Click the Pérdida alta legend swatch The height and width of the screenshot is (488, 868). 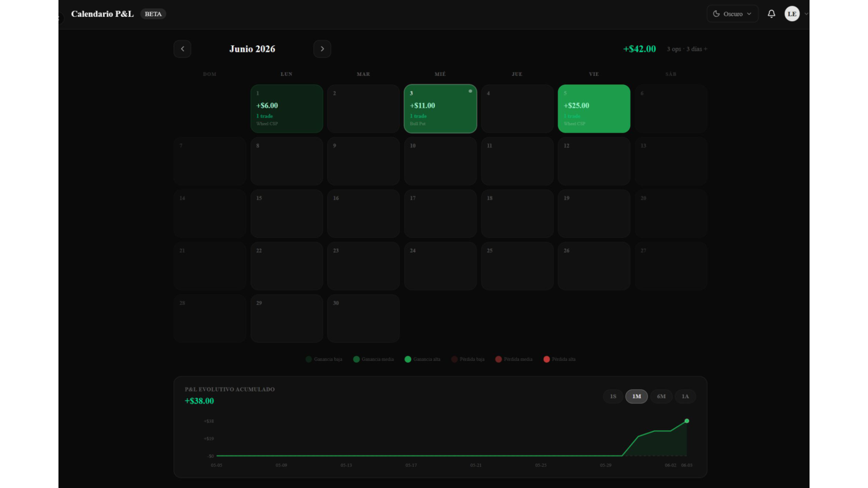547,359
